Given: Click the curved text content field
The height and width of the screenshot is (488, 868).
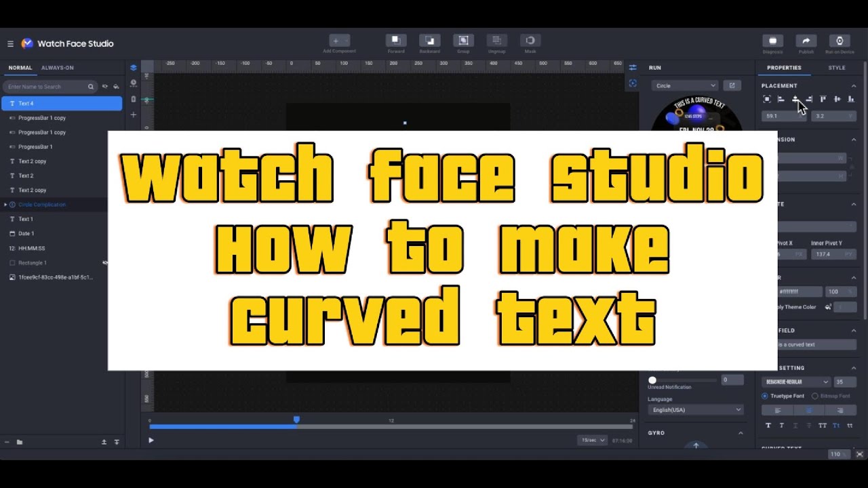Looking at the screenshot, I should (816, 344).
